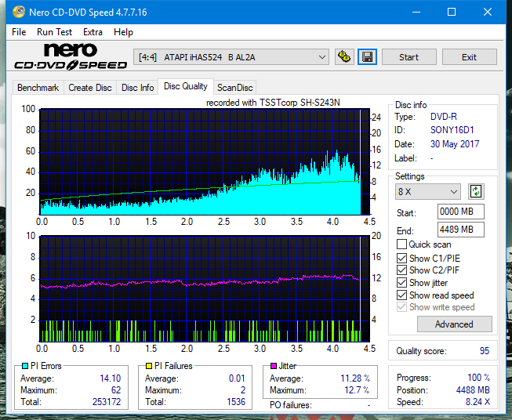Click the Quality score value 95
The width and height of the screenshot is (512, 420).
(x=485, y=351)
